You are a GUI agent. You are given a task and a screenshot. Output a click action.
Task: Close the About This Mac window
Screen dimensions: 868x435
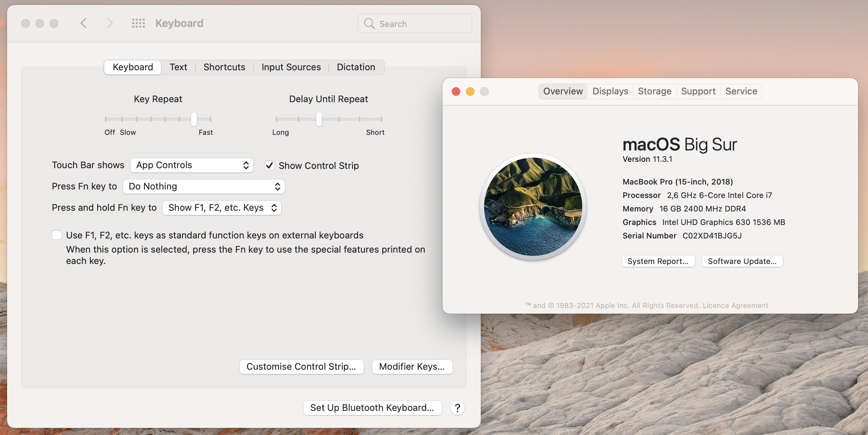(456, 92)
